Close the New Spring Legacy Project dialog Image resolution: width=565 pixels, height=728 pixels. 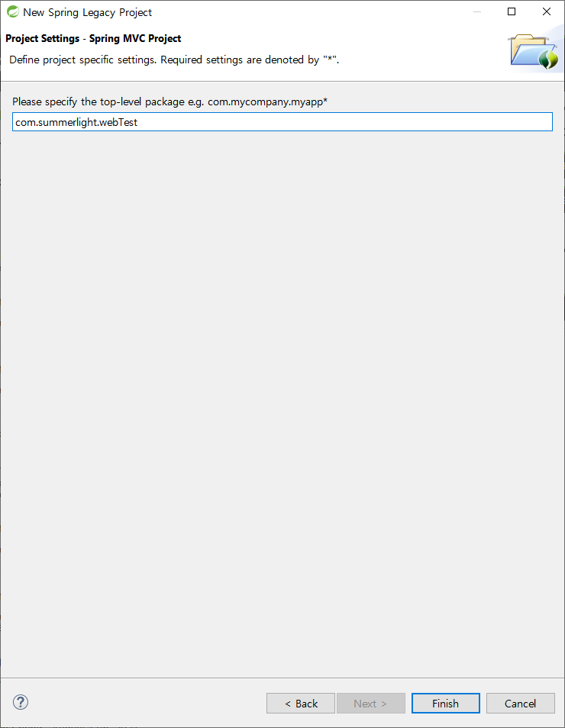(x=547, y=11)
